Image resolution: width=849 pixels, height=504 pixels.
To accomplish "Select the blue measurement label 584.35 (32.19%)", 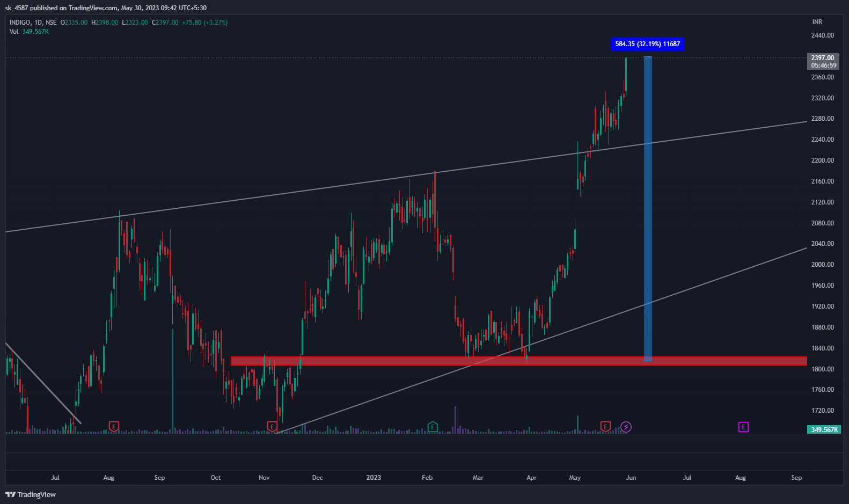I will pyautogui.click(x=647, y=44).
